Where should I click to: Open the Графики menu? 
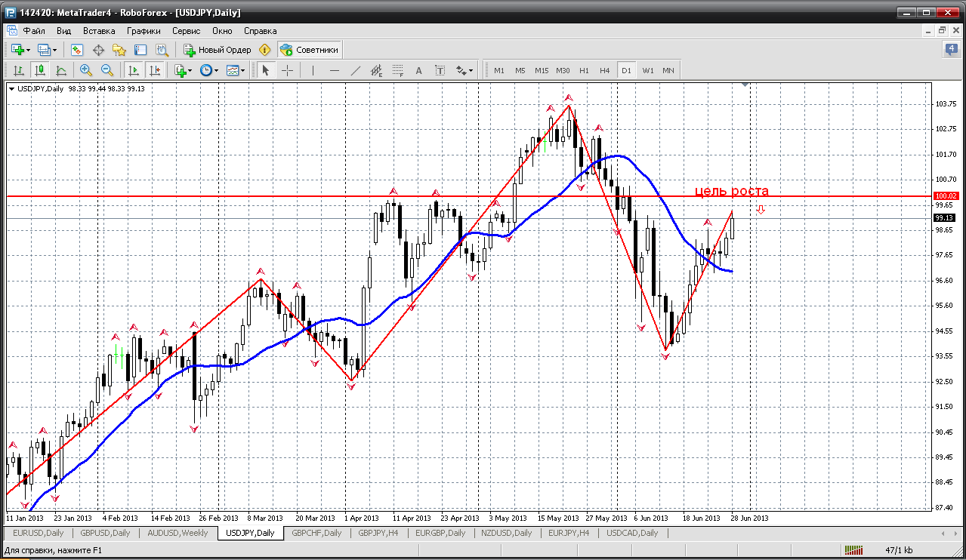[x=144, y=31]
